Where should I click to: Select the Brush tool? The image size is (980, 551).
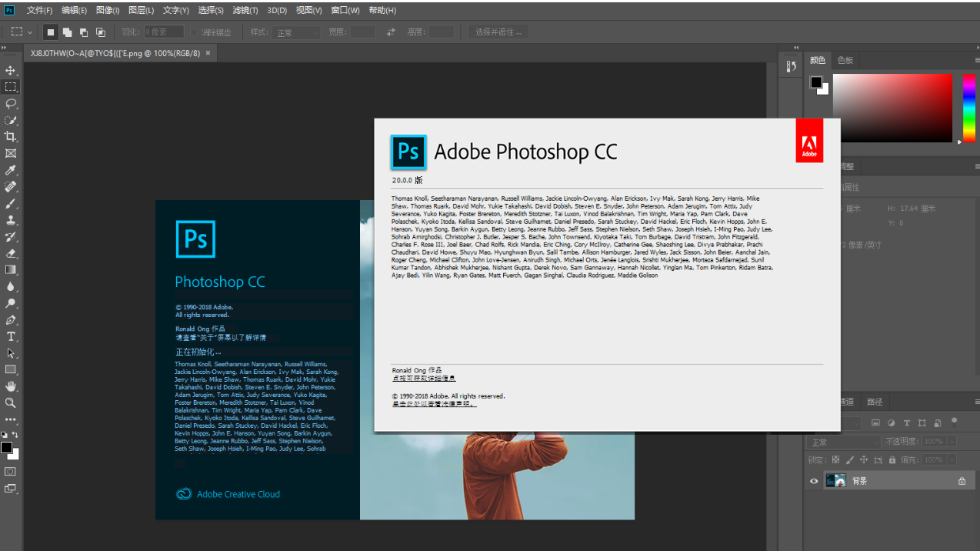click(11, 204)
